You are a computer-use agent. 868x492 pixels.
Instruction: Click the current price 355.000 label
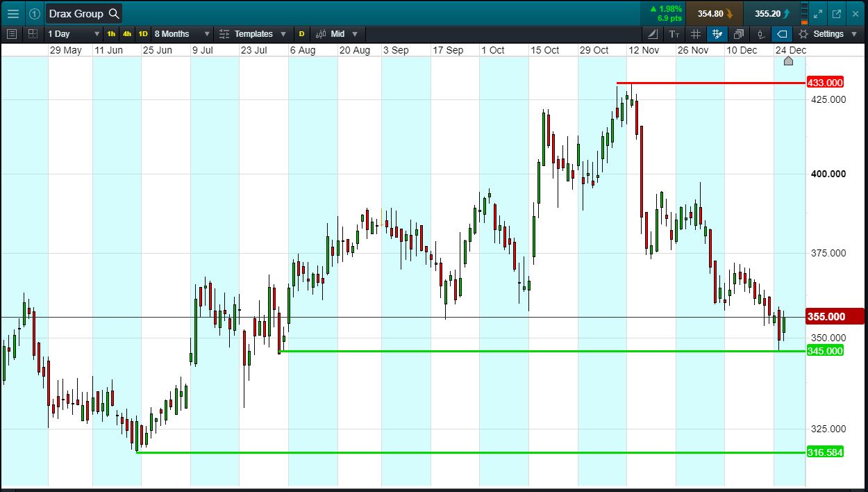pos(835,317)
